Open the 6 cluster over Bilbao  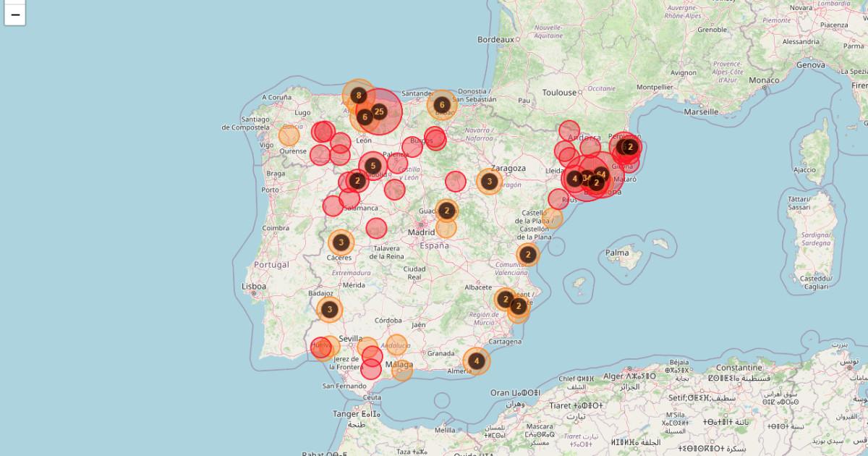click(x=442, y=105)
